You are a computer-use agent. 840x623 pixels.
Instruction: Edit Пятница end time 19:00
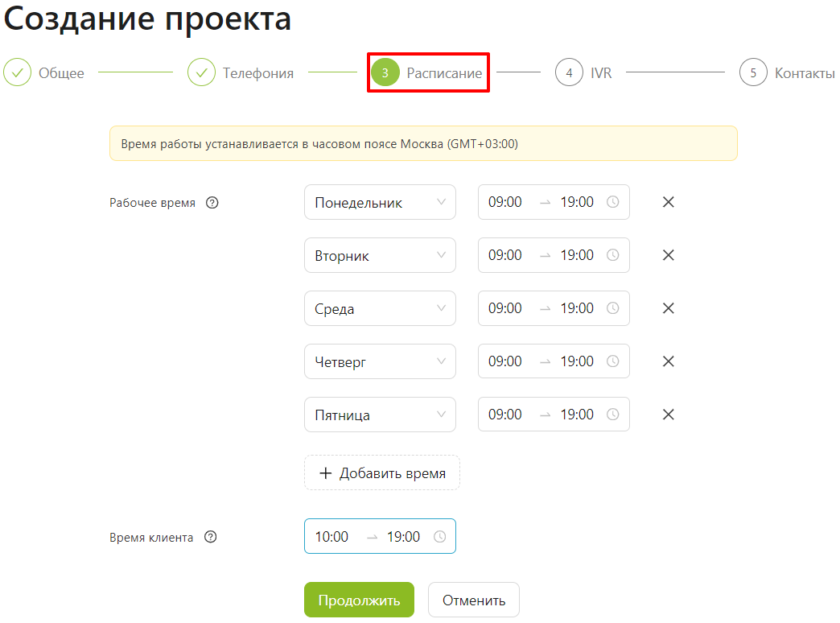tap(577, 415)
